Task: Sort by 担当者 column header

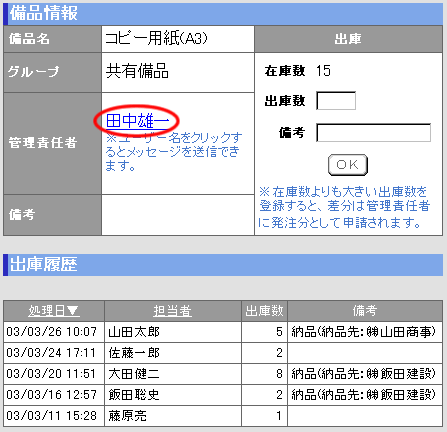Action: pos(173,311)
